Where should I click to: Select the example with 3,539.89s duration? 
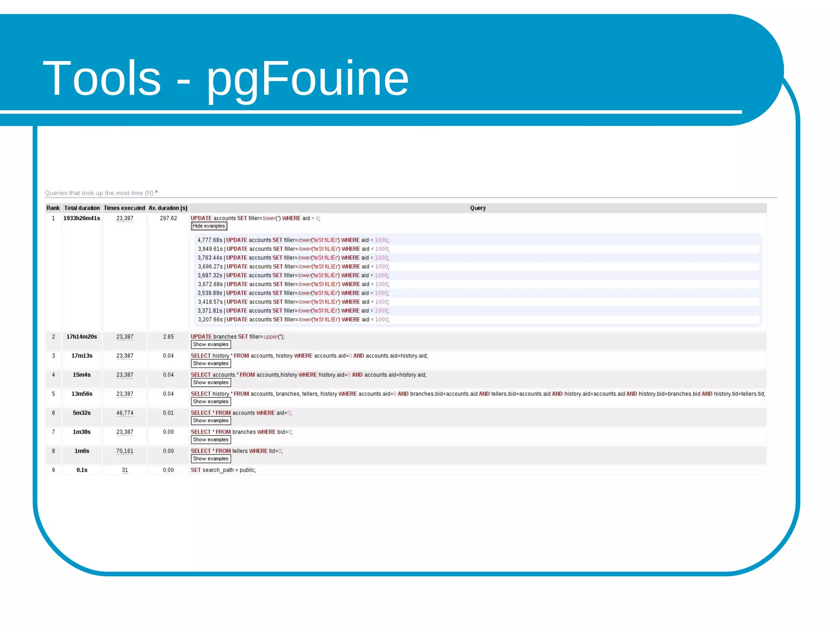tap(293, 293)
